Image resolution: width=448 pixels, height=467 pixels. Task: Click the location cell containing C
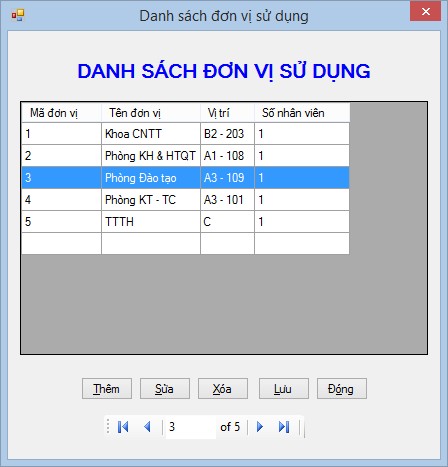pyautogui.click(x=227, y=222)
